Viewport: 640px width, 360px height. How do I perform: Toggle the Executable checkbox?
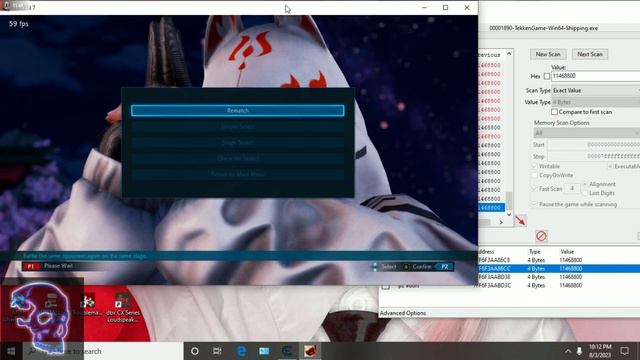[610, 167]
